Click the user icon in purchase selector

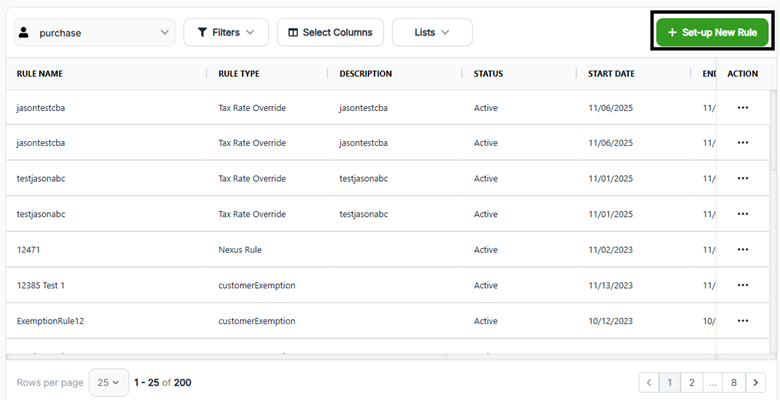(x=23, y=32)
